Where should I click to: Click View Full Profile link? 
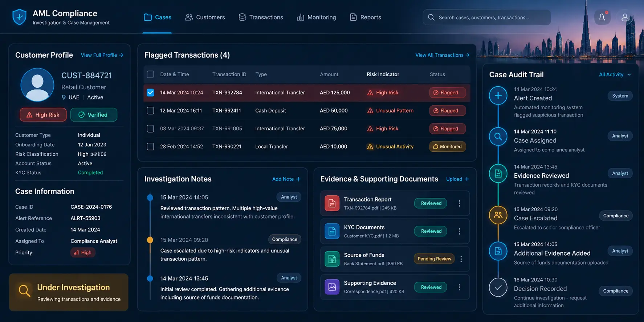(102, 55)
